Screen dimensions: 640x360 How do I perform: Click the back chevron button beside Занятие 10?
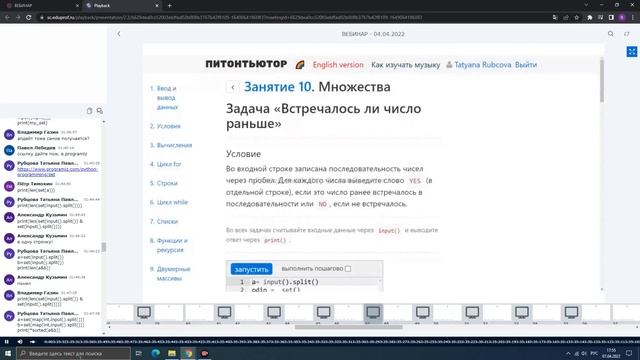coord(233,87)
